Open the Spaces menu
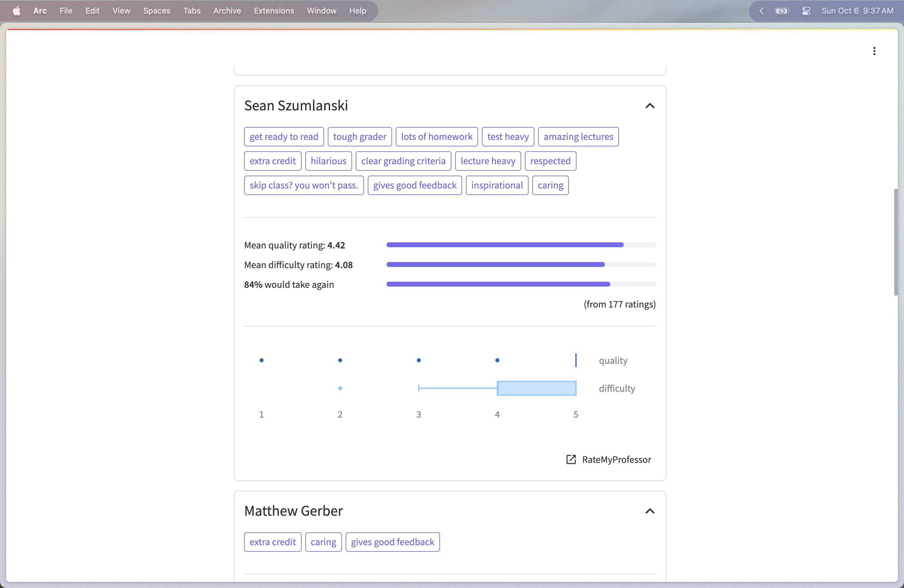The image size is (904, 588). click(157, 11)
